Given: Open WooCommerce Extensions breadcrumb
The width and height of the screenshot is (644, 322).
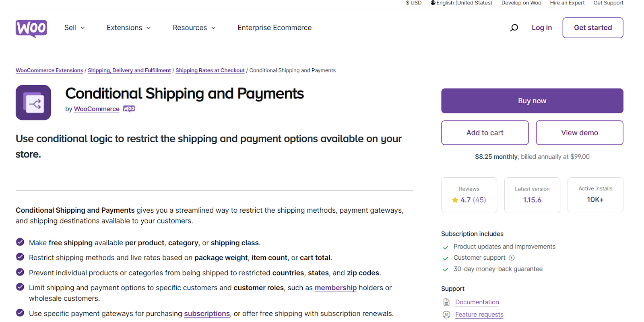Looking at the screenshot, I should coord(50,70).
